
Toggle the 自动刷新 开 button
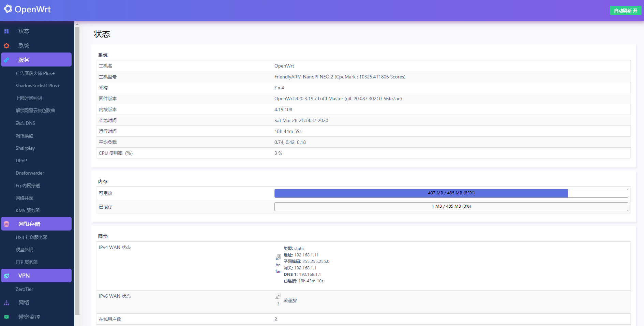coord(626,11)
